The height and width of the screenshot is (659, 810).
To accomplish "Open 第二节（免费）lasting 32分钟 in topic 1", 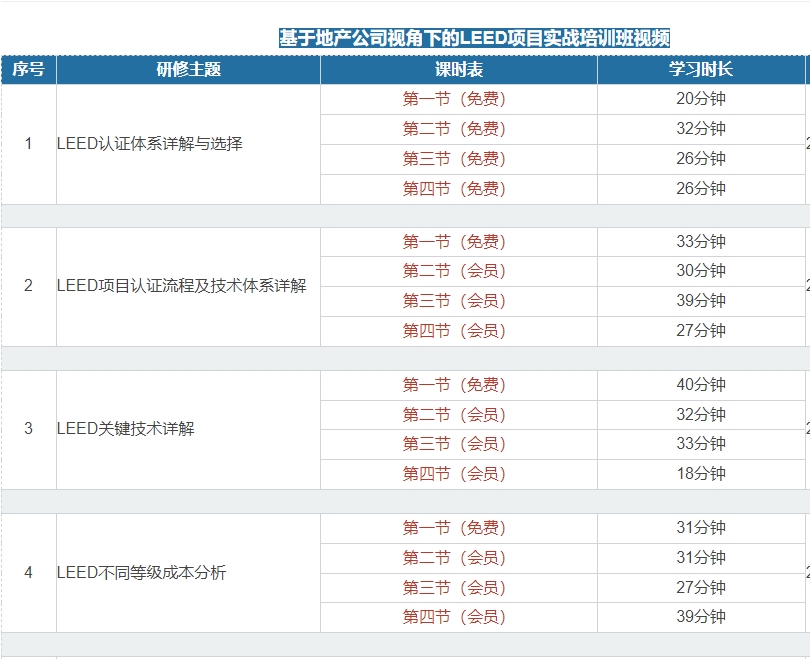I will click(457, 127).
